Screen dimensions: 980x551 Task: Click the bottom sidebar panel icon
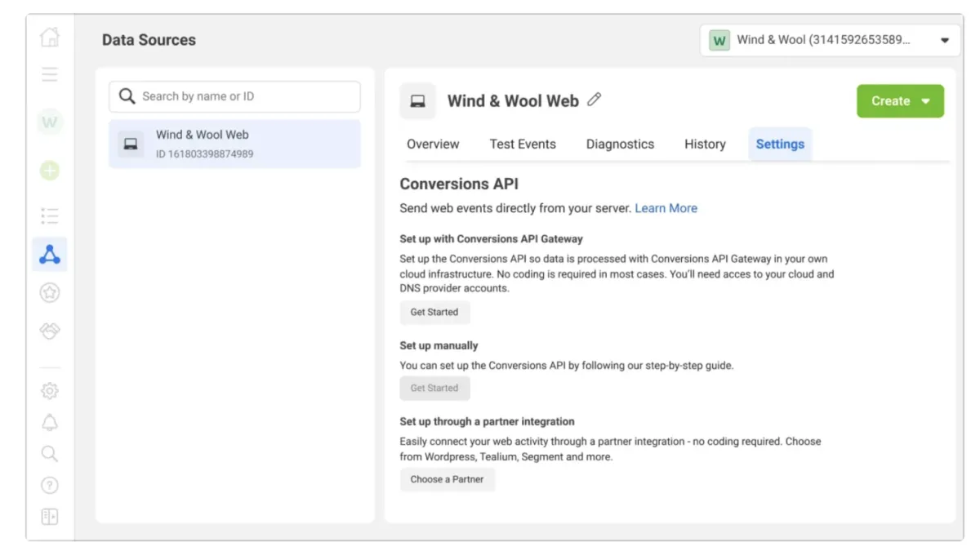pyautogui.click(x=50, y=517)
